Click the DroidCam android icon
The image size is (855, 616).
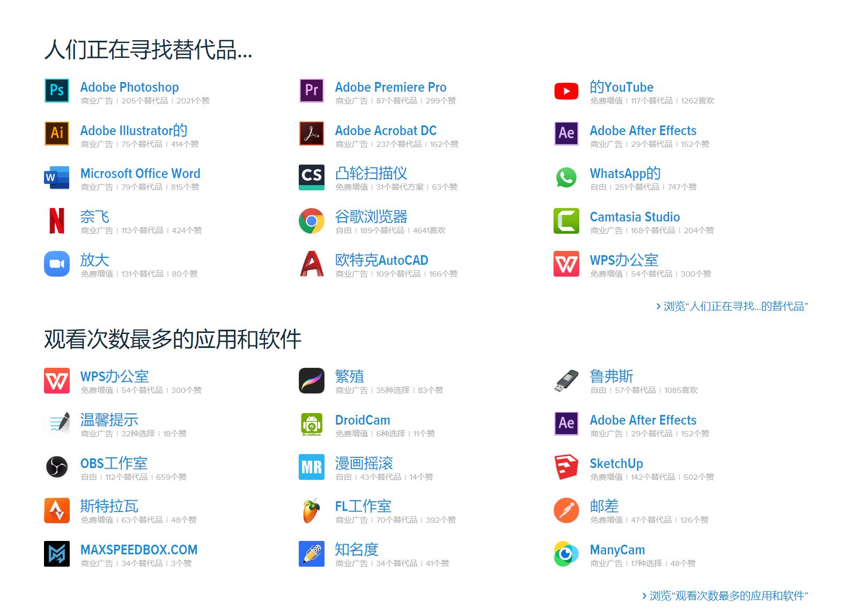[x=312, y=424]
